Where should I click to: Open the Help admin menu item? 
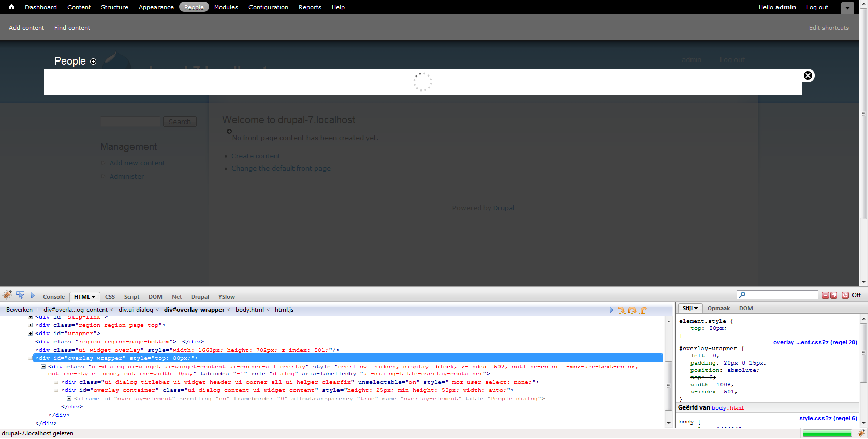coord(338,7)
